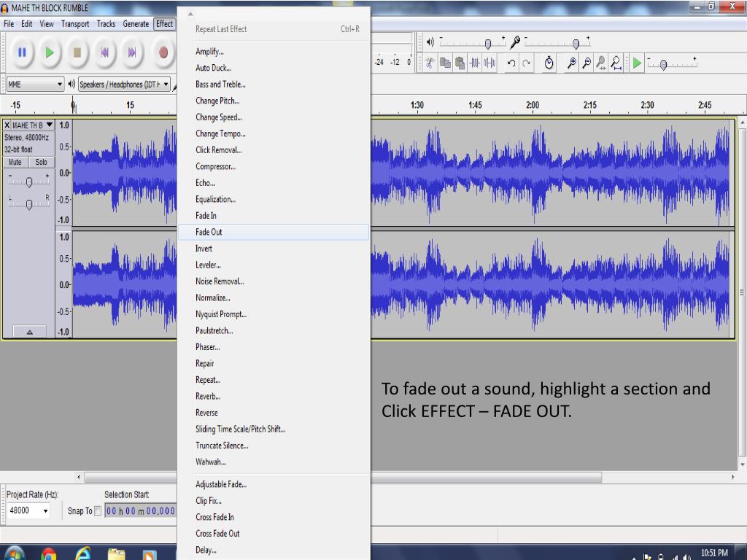Open the Tracks menu
747x560 pixels.
(106, 24)
